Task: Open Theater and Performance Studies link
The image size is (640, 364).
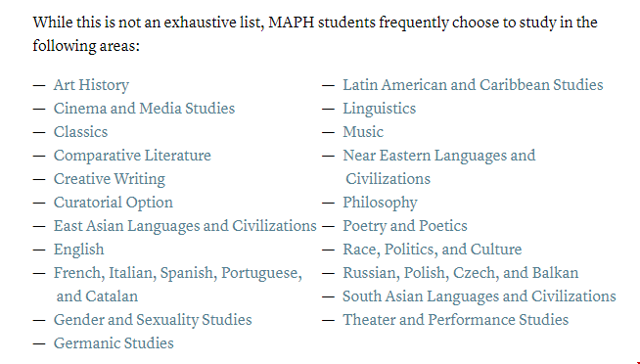Action: (x=455, y=320)
